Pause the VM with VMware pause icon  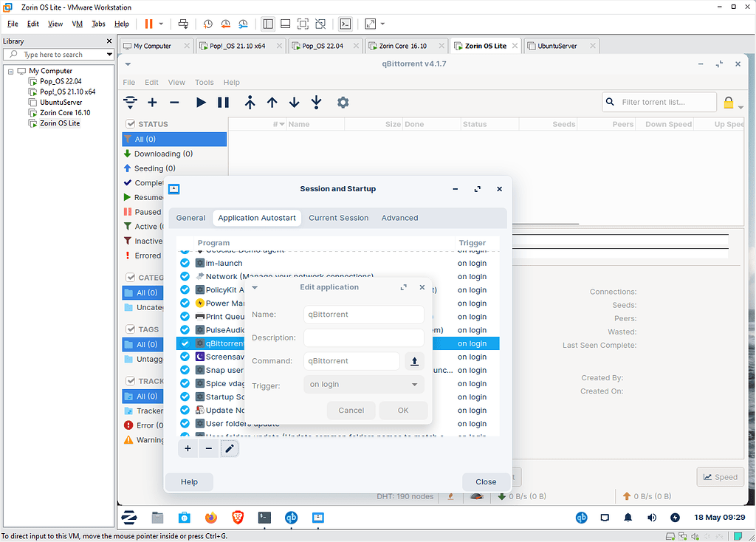point(149,24)
